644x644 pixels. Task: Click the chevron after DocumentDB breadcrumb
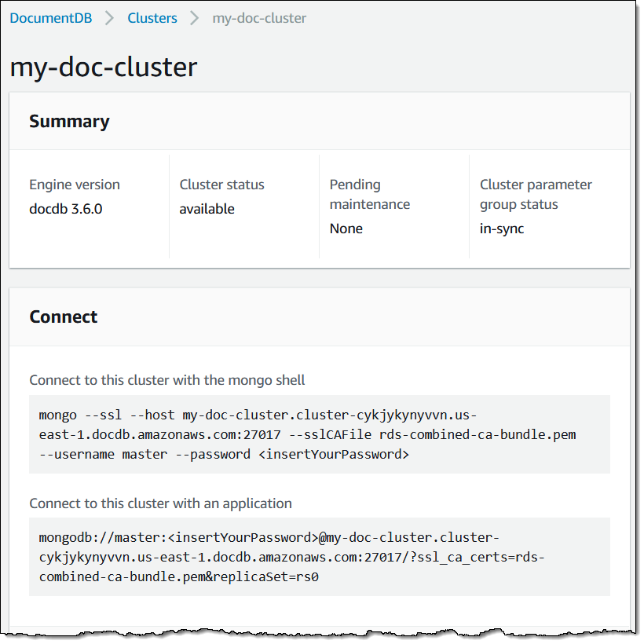pyautogui.click(x=110, y=18)
